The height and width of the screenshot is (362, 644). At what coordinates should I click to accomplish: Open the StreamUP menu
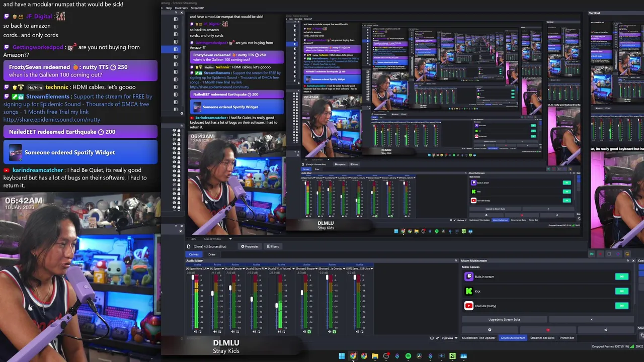tap(197, 8)
